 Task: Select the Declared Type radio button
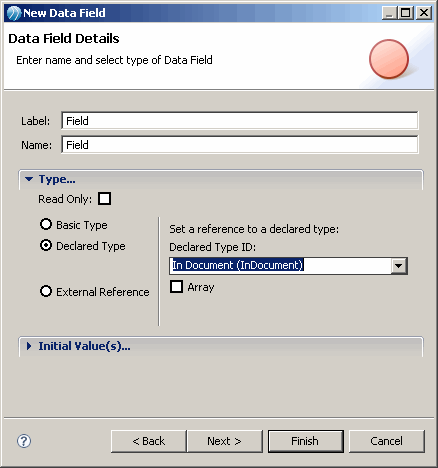tap(46, 245)
